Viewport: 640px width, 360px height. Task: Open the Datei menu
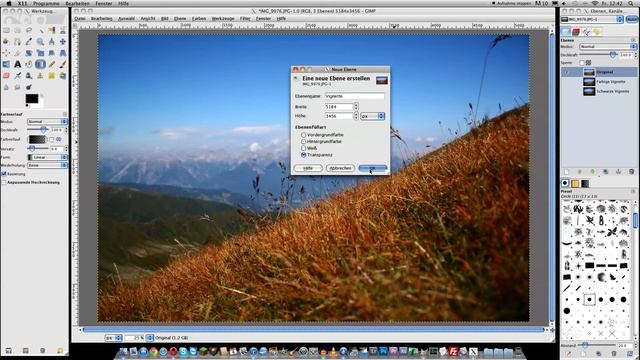point(80,18)
